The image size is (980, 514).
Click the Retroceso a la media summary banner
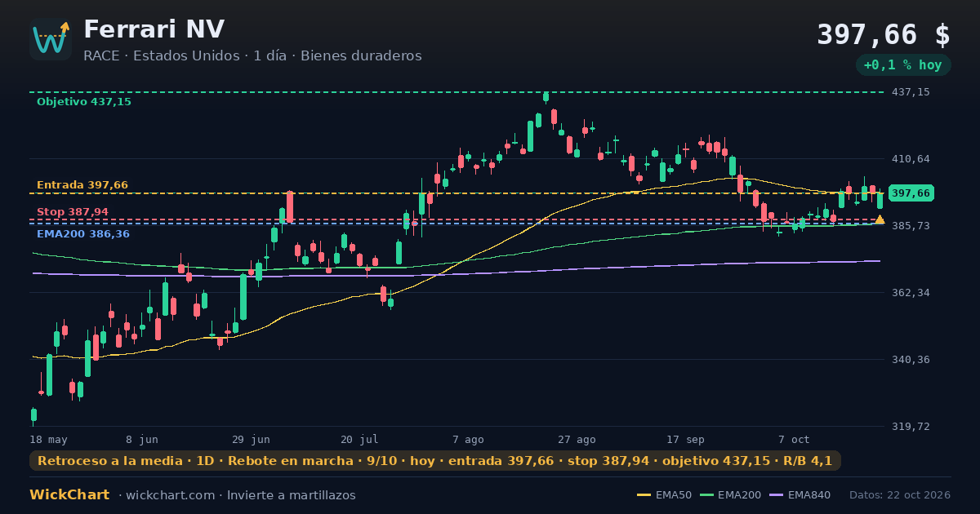tap(435, 461)
